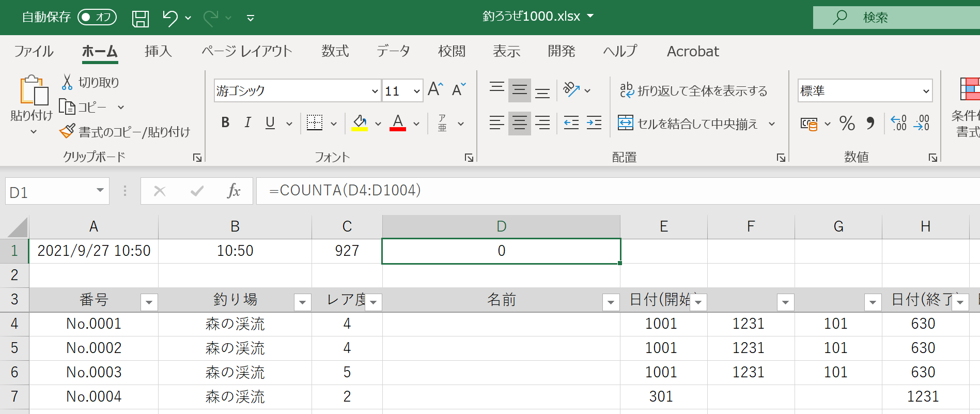Image resolution: width=980 pixels, height=414 pixels.
Task: Toggle the AutoSave switch
Action: point(97,17)
